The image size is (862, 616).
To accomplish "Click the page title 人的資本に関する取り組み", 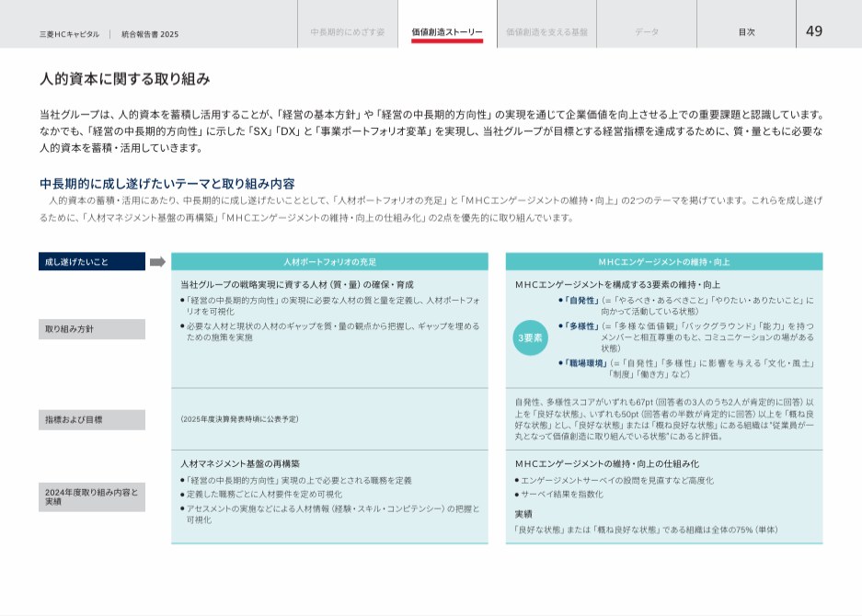I will [x=125, y=79].
